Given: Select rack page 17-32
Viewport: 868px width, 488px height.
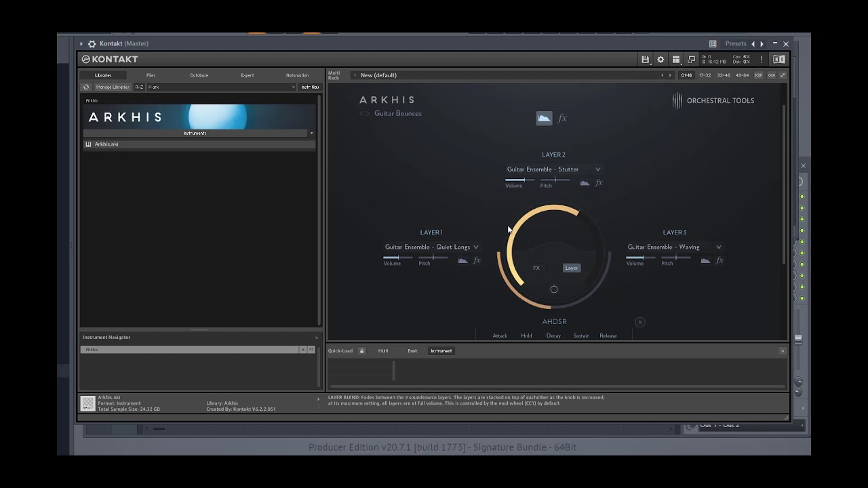Looking at the screenshot, I should click(x=705, y=75).
